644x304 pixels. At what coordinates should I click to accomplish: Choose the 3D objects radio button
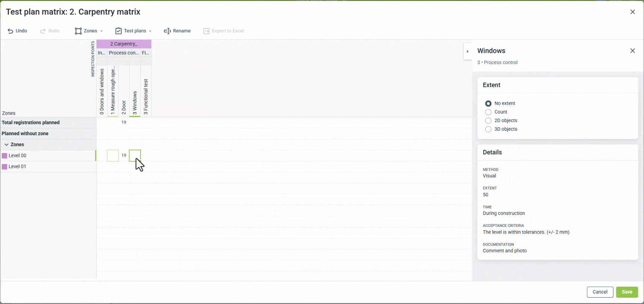coord(488,129)
